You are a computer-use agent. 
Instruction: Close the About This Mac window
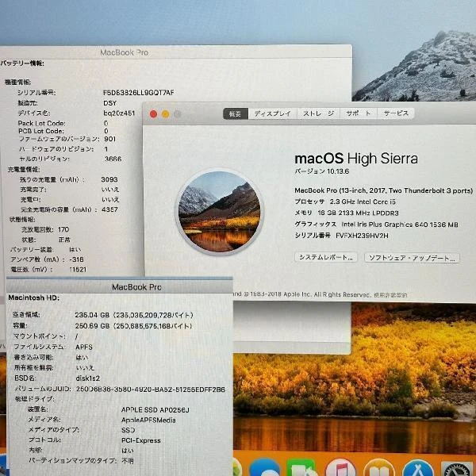(153, 114)
